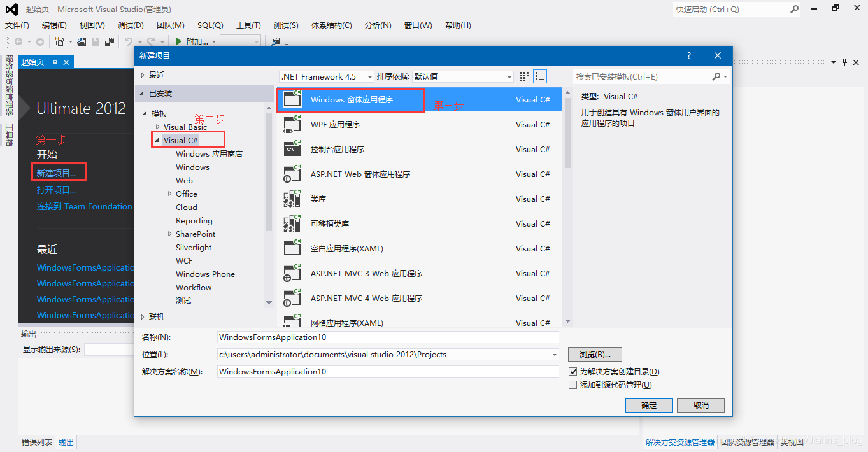The width and height of the screenshot is (868, 452).
Task: Pin the 起始页 tab
Action: pos(55,62)
